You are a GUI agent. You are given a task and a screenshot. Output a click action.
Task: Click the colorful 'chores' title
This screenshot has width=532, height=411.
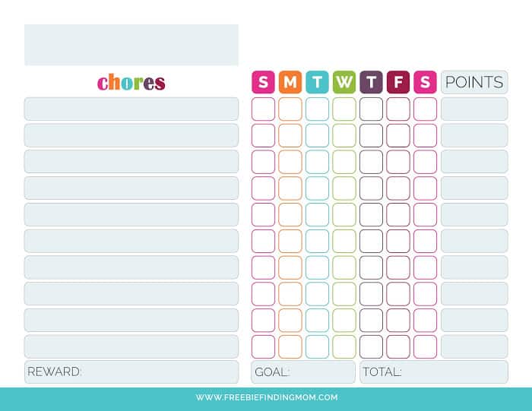131,82
